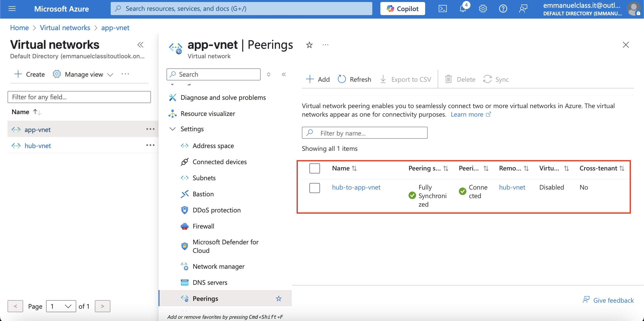644x321 pixels.
Task: Collapse the resource menu sidebar
Action: [x=284, y=74]
